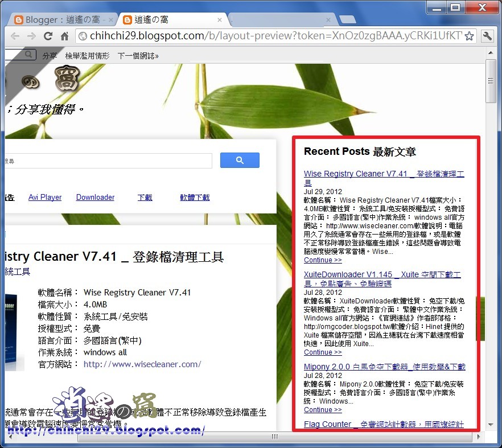Screen dimensions: 502x448
Task: Switch to the Blogger dashboard tab
Action: tap(63, 20)
